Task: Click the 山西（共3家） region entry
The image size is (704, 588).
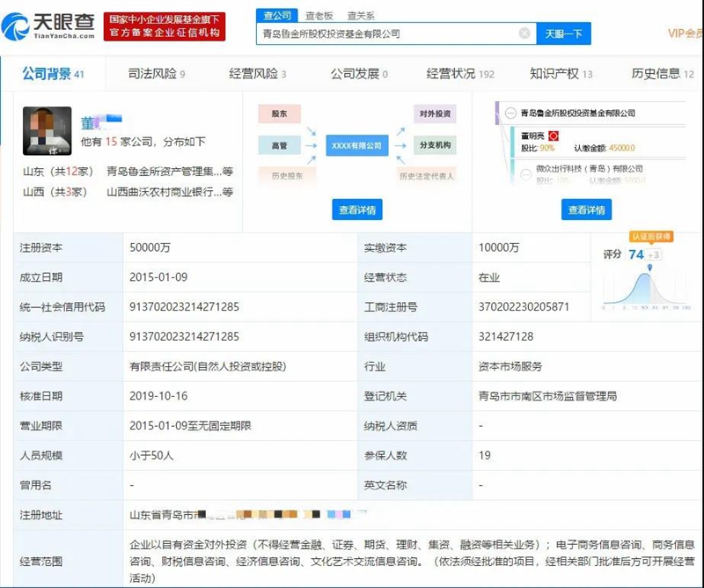Action: click(x=55, y=192)
